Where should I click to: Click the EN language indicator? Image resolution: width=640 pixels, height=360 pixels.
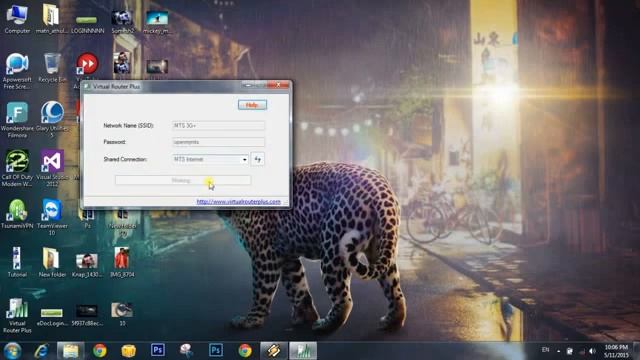coord(545,350)
